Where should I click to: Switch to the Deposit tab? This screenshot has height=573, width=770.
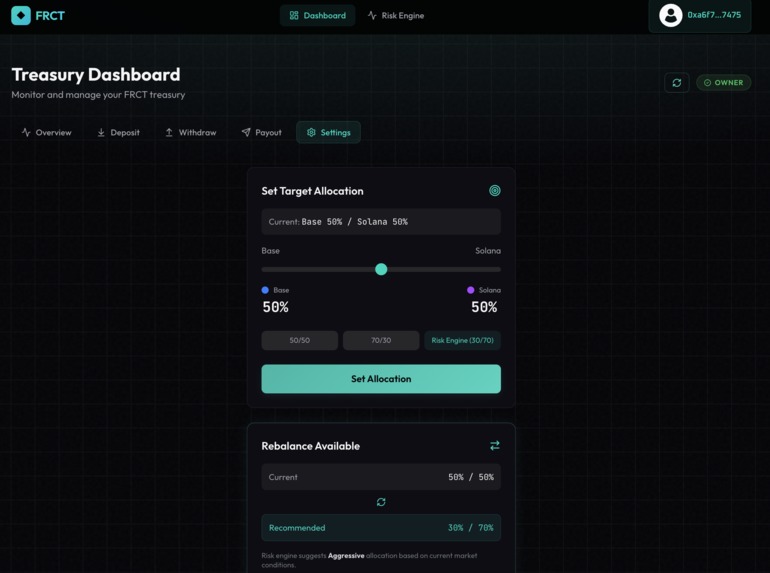pyautogui.click(x=118, y=133)
